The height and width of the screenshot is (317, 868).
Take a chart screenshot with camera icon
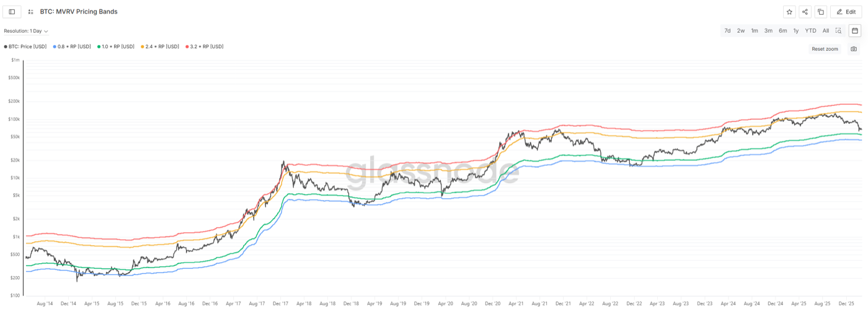pyautogui.click(x=854, y=49)
